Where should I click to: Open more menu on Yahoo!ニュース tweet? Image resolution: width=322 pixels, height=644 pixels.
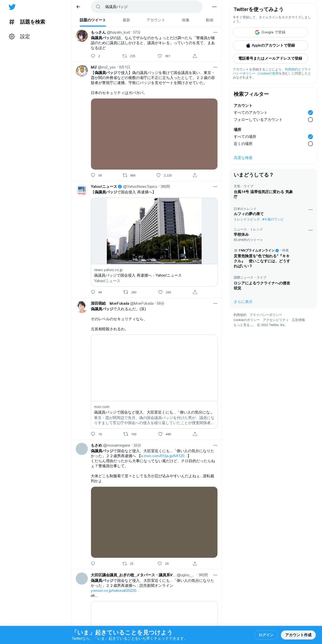pos(215,187)
